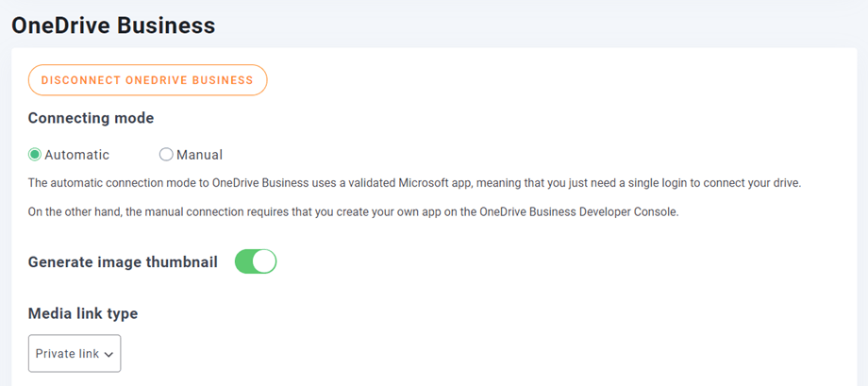Click the manual connection description sentence
Image resolution: width=868 pixels, height=386 pixels.
pyautogui.click(x=353, y=211)
